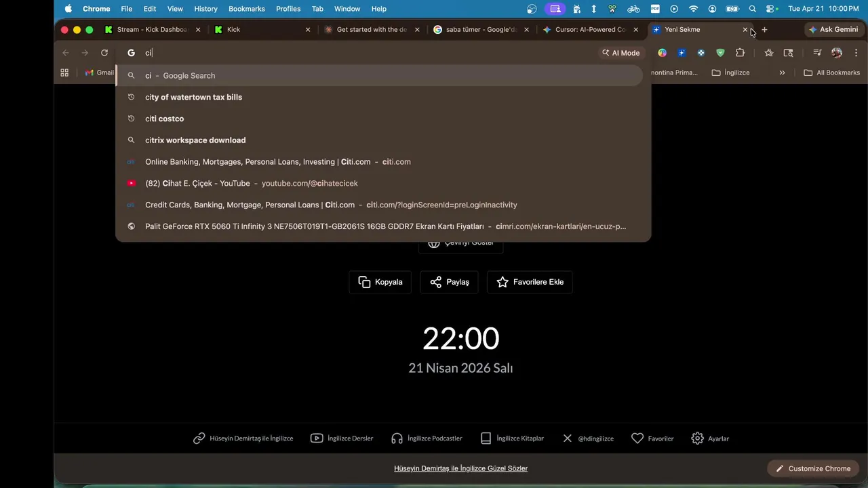Open the All Bookmarks folder

[831, 73]
